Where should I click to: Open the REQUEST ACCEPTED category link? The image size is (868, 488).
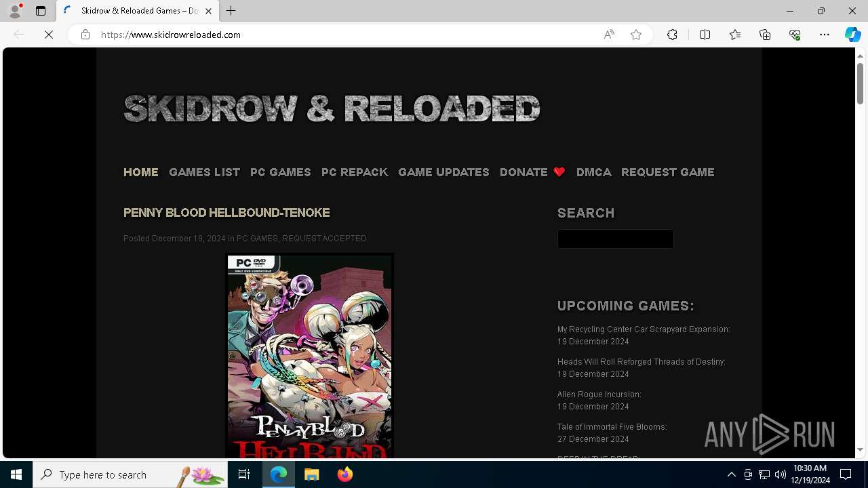324,239
